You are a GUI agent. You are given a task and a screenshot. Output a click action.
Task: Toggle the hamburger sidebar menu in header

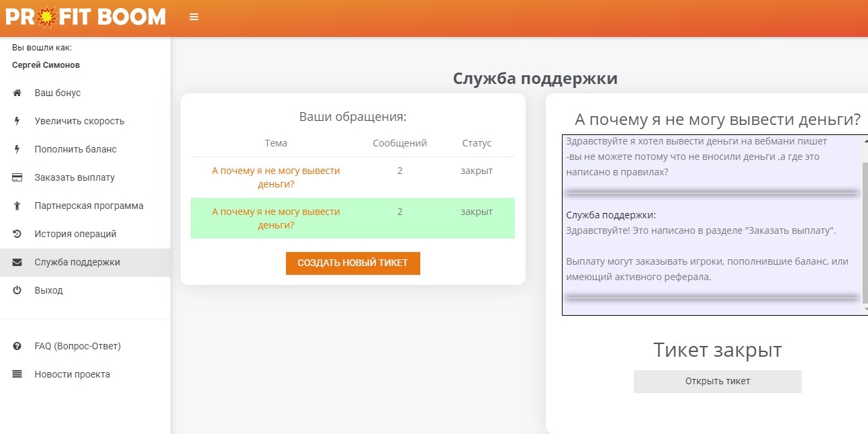(x=194, y=17)
